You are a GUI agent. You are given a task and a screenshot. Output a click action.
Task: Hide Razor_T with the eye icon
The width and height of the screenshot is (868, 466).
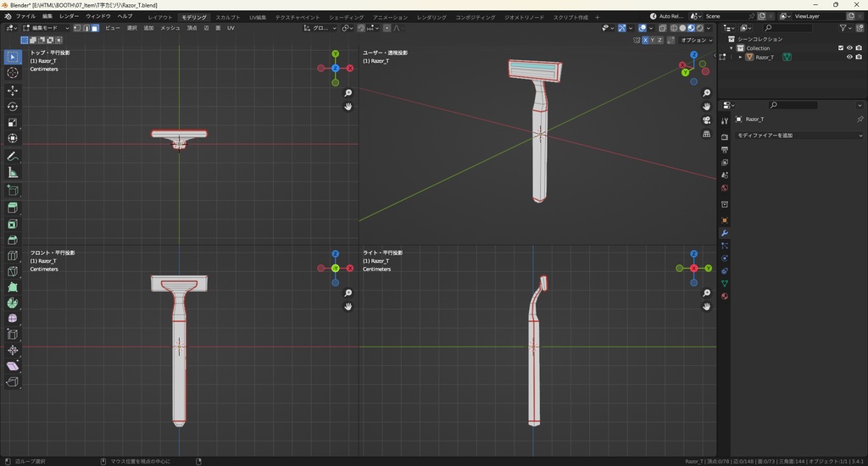pos(849,57)
